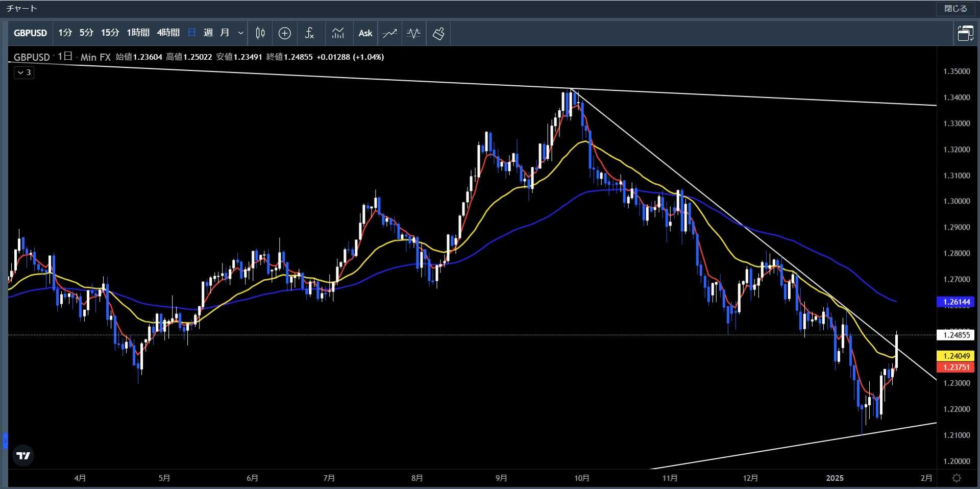Click the チャート window title

[x=22, y=9]
